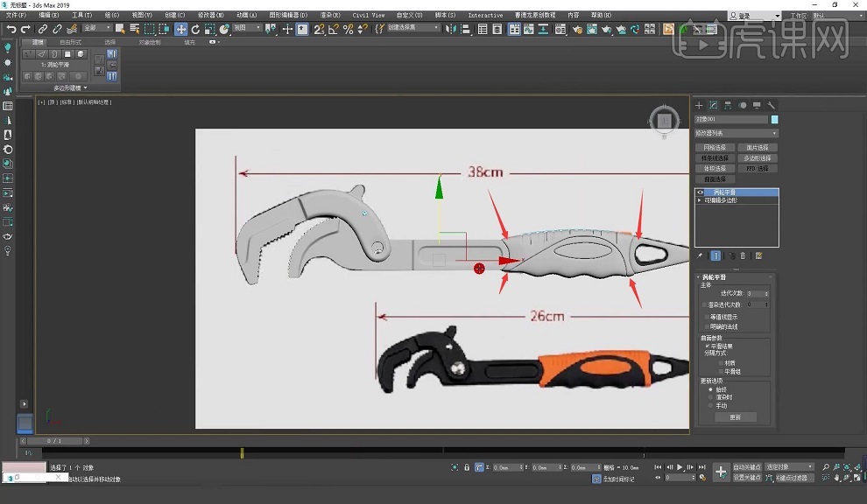The height and width of the screenshot is (504, 867).
Task: Toggle the selection lock padlock icon
Action: (466, 467)
